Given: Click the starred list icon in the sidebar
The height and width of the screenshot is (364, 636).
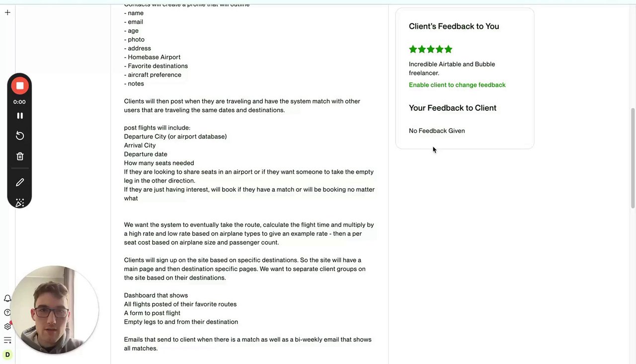Looking at the screenshot, I should pos(7,340).
